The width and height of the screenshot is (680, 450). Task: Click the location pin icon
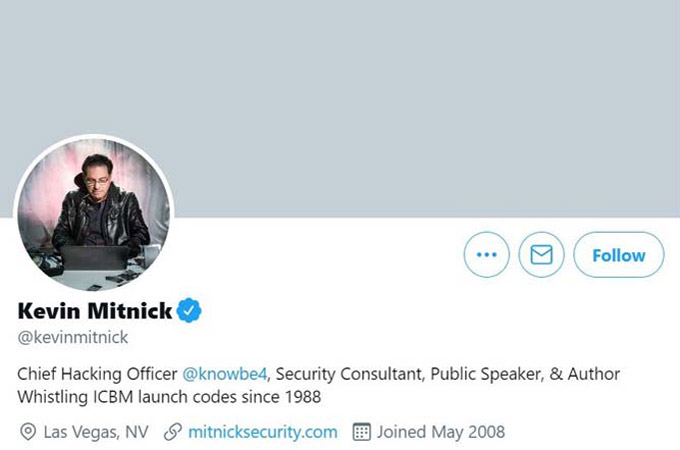tap(28, 432)
